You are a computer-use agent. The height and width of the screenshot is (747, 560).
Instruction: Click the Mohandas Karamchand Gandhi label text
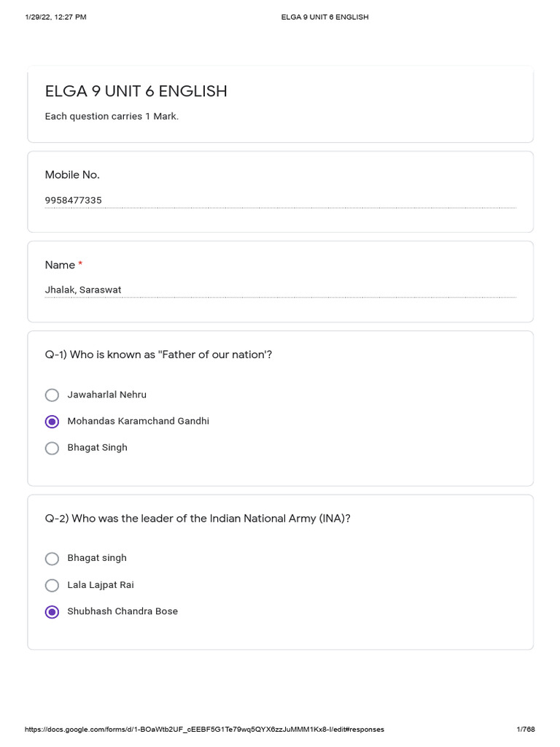138,422
